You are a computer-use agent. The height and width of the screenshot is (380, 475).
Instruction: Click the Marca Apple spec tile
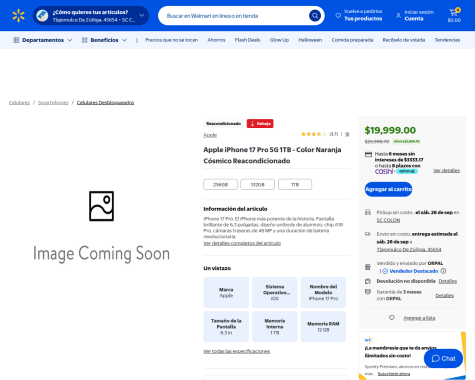(x=226, y=292)
